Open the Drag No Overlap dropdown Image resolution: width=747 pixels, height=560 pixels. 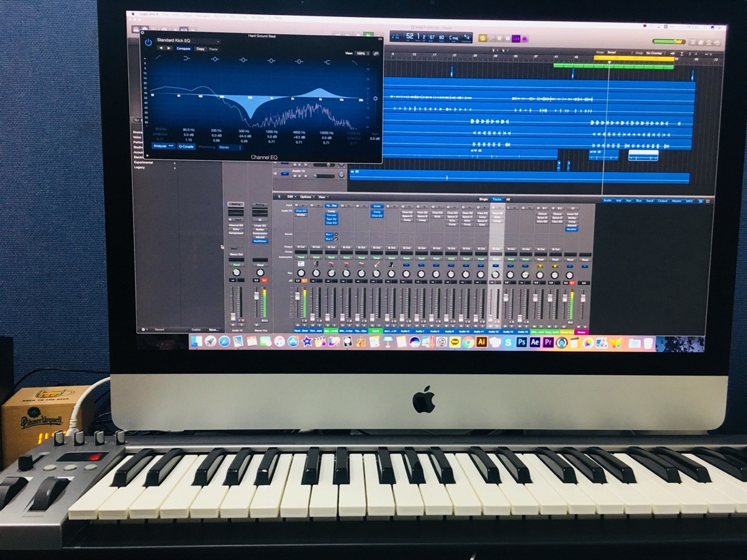(x=657, y=53)
